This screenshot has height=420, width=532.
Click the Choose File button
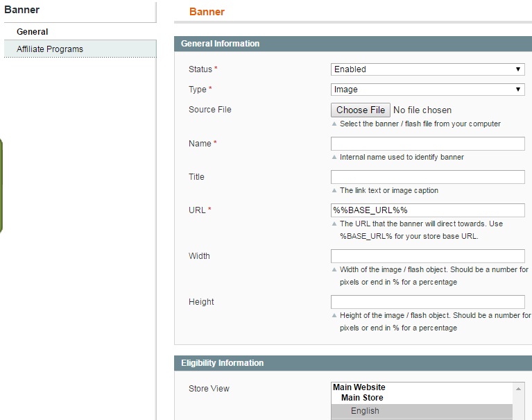pyautogui.click(x=360, y=110)
